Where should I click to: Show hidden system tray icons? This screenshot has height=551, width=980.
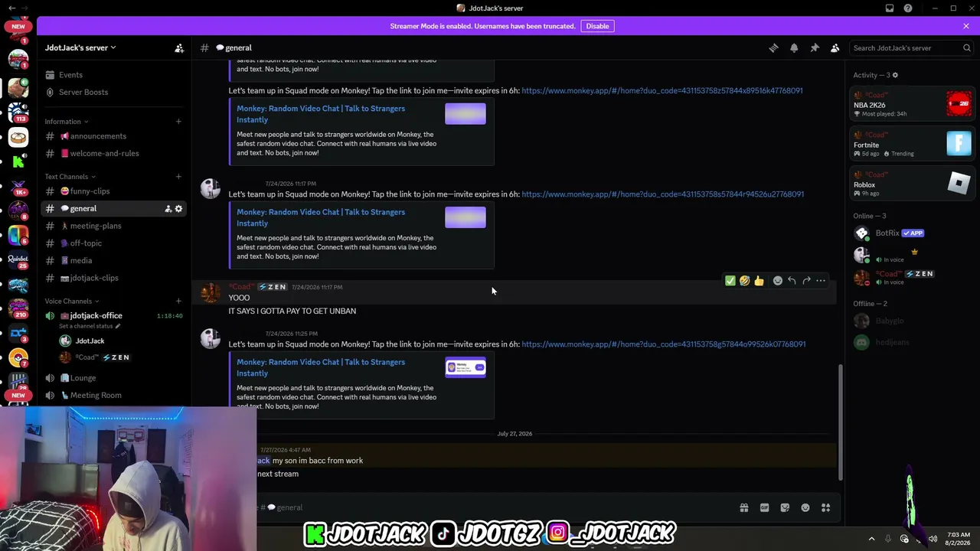[871, 539]
